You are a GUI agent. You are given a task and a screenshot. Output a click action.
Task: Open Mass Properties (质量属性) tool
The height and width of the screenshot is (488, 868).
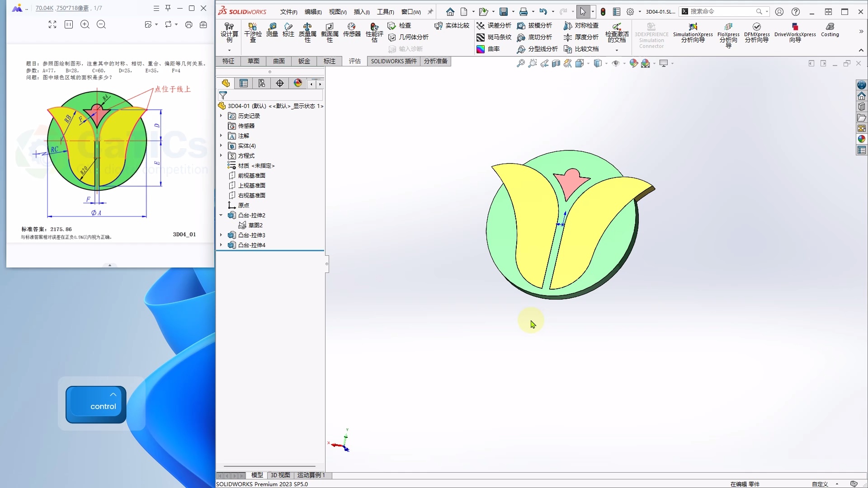[x=307, y=32]
